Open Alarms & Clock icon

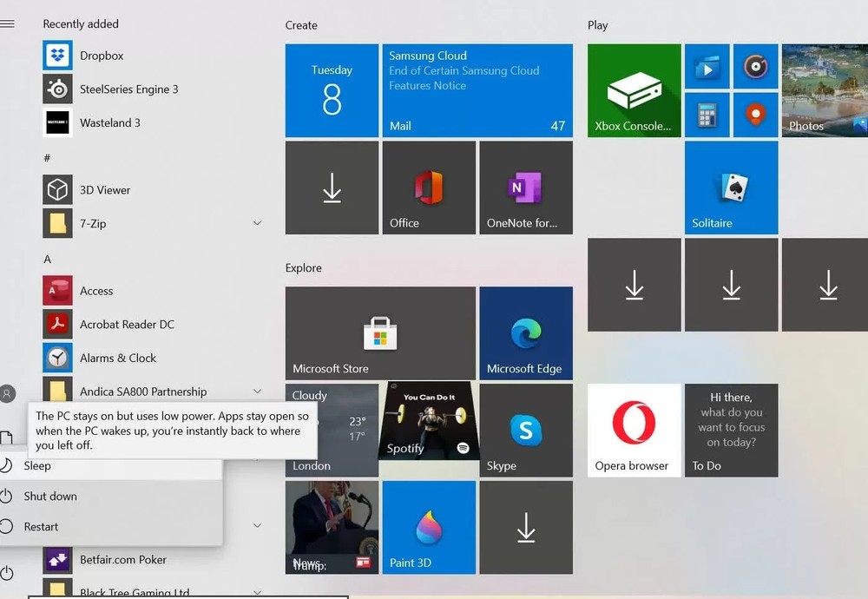[57, 359]
